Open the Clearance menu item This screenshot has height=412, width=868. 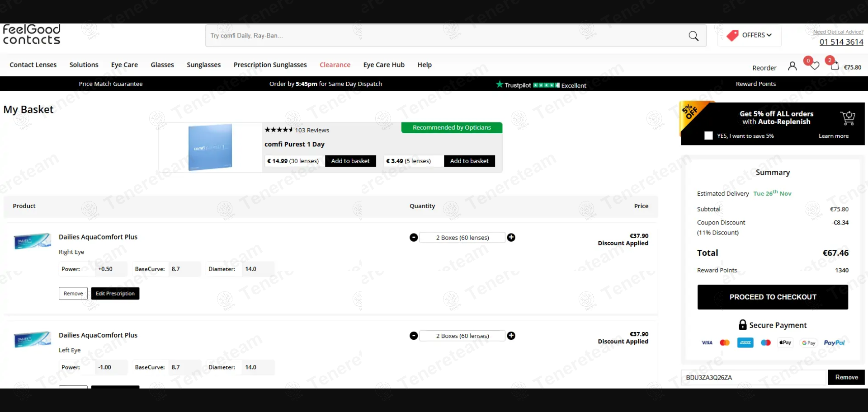[x=335, y=65]
